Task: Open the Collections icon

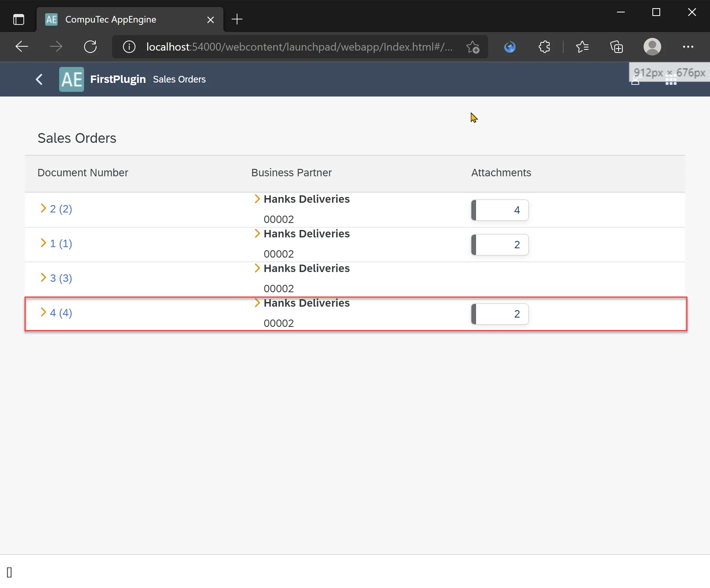Action: click(617, 47)
